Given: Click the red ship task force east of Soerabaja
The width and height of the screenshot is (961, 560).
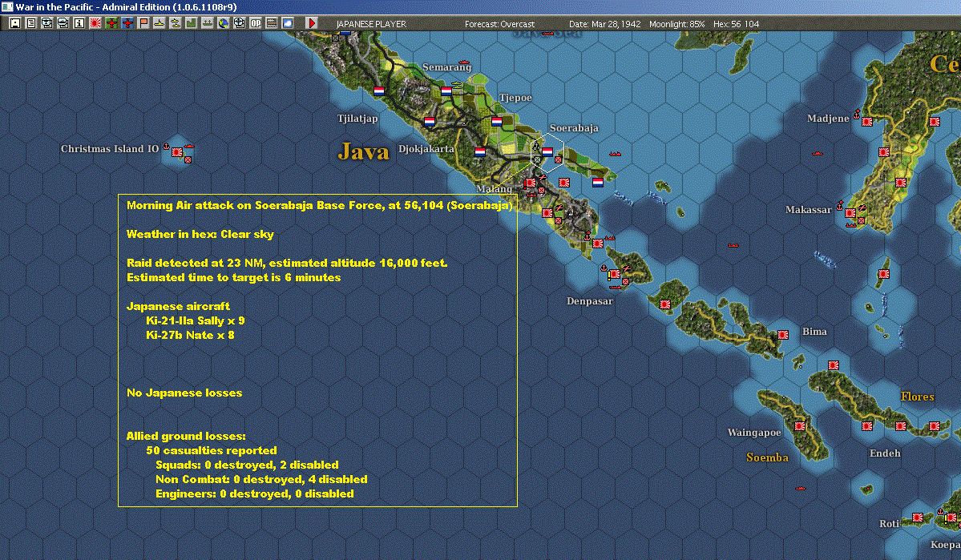Looking at the screenshot, I should pos(615,154).
